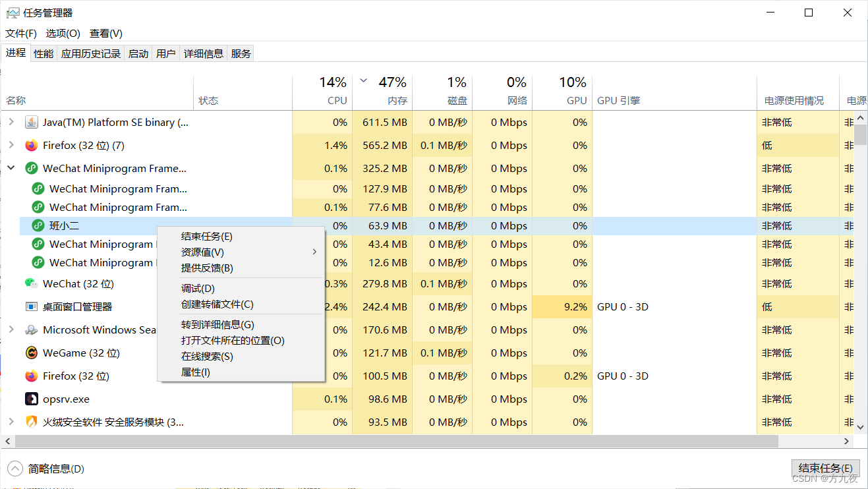Select the 进程 tab
This screenshot has height=489, width=868.
[x=16, y=53]
